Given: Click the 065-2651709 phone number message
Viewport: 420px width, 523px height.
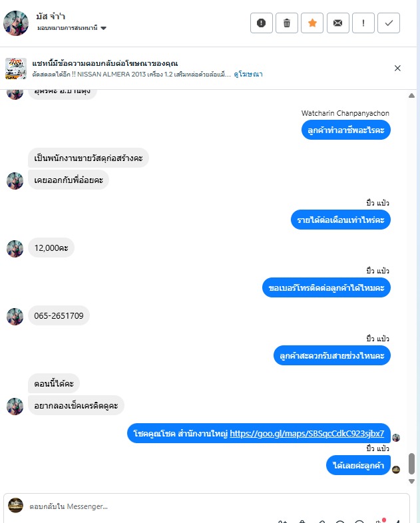Looking at the screenshot, I should click(59, 315).
